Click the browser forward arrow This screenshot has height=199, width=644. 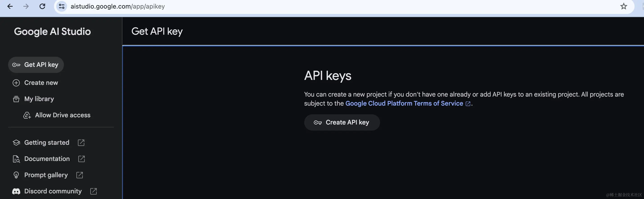pos(26,6)
